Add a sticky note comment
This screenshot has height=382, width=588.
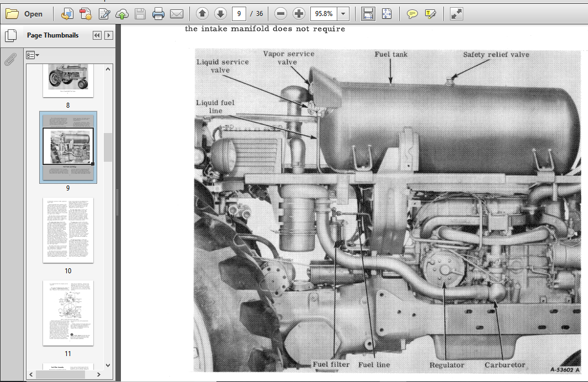tap(412, 14)
